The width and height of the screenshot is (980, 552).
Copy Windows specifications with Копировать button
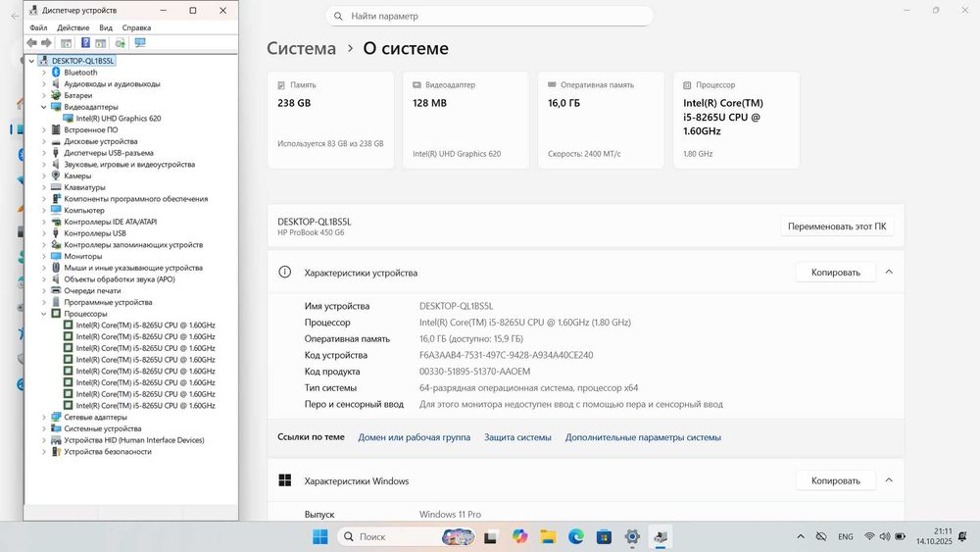[x=836, y=480]
